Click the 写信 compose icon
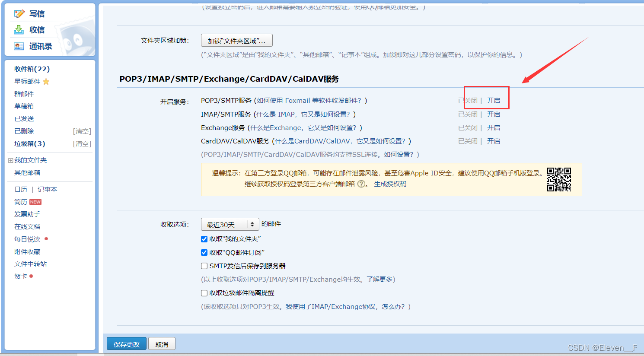 (x=19, y=14)
